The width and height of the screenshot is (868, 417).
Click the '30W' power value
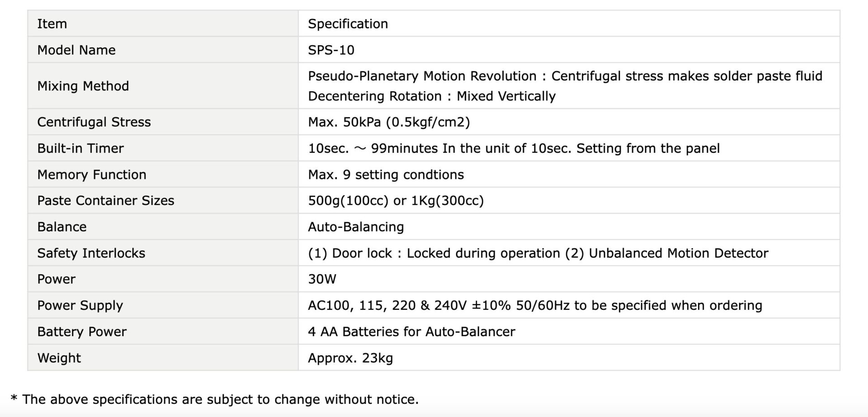(322, 279)
